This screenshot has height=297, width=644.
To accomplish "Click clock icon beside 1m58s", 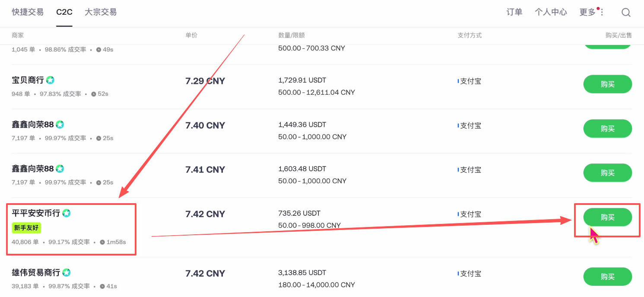I will tap(102, 242).
